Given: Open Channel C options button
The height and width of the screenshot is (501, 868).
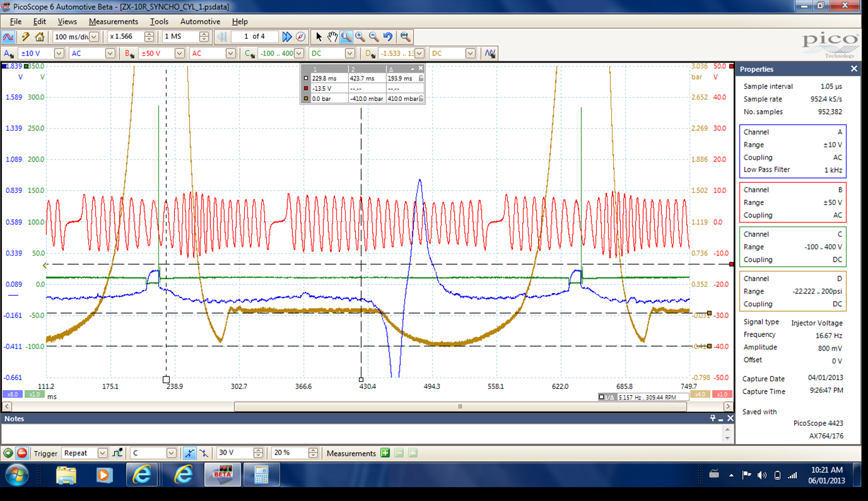Looking at the screenshot, I should point(249,54).
